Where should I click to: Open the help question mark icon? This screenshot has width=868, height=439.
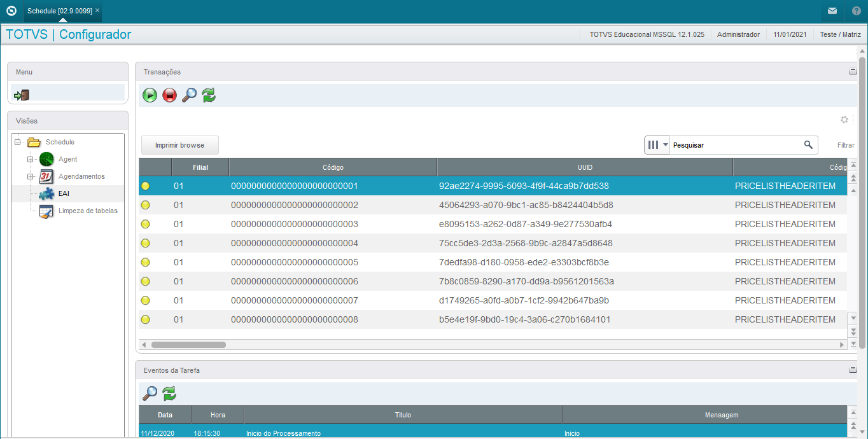pos(857,11)
